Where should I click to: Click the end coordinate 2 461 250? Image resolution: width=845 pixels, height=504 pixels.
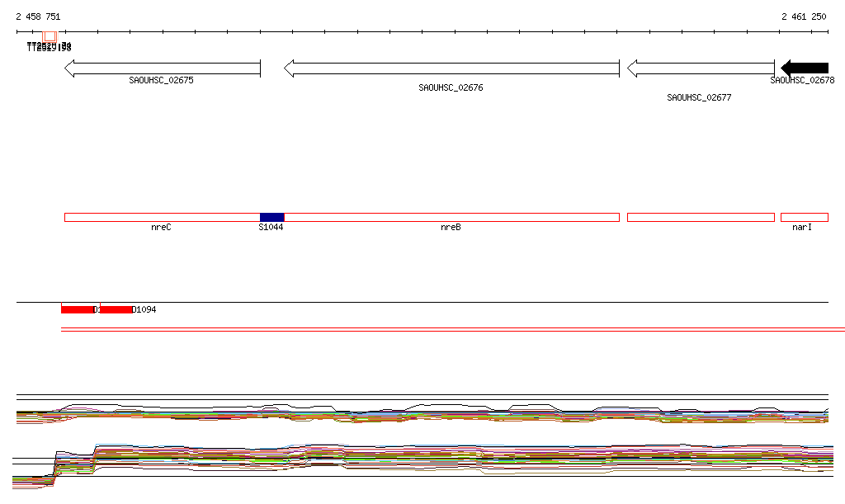click(804, 16)
